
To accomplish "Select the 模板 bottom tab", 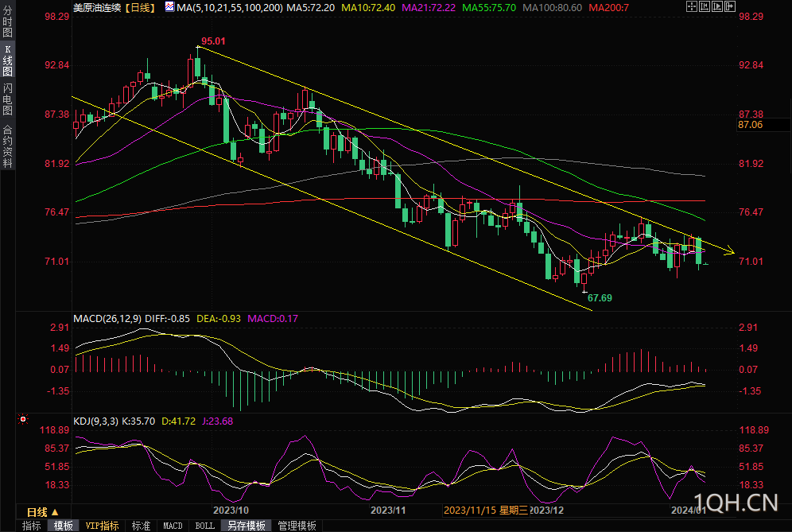I will point(63,526).
